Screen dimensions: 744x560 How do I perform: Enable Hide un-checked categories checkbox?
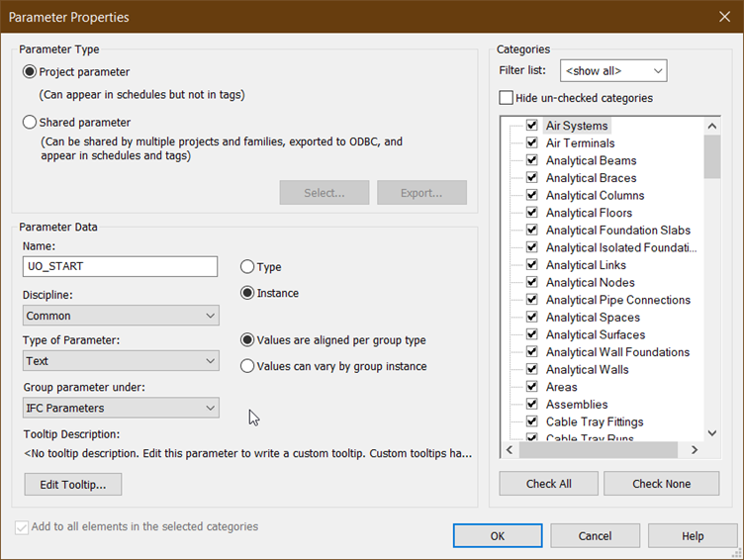pos(507,98)
